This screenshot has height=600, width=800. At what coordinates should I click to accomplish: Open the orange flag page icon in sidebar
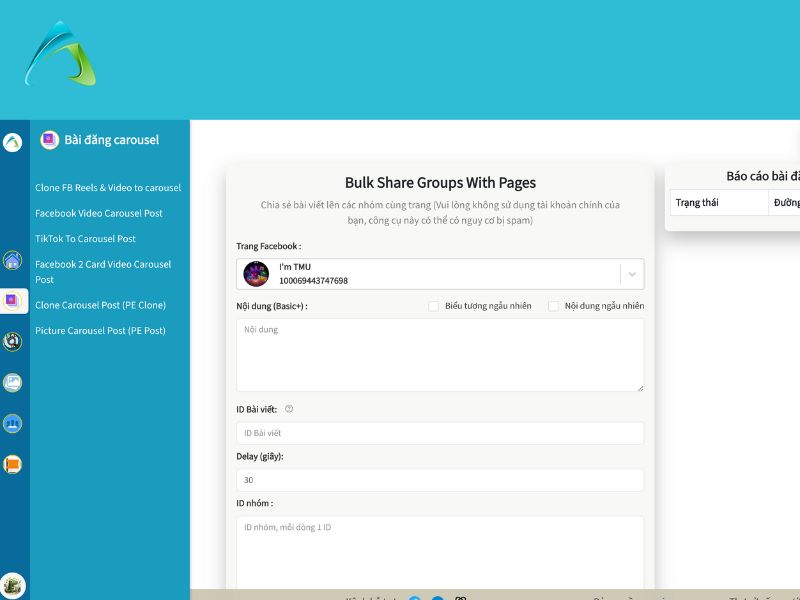12,464
